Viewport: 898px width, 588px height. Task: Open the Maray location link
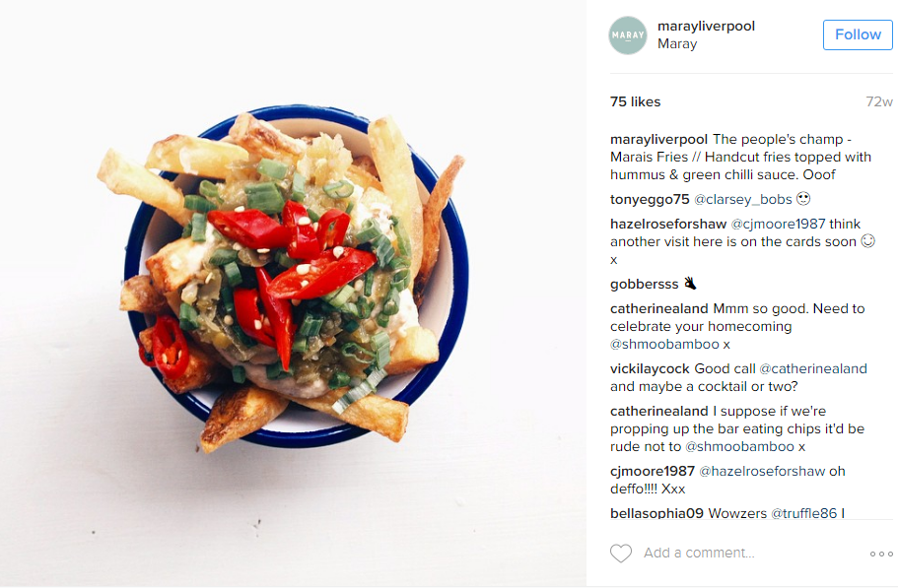pyautogui.click(x=677, y=44)
